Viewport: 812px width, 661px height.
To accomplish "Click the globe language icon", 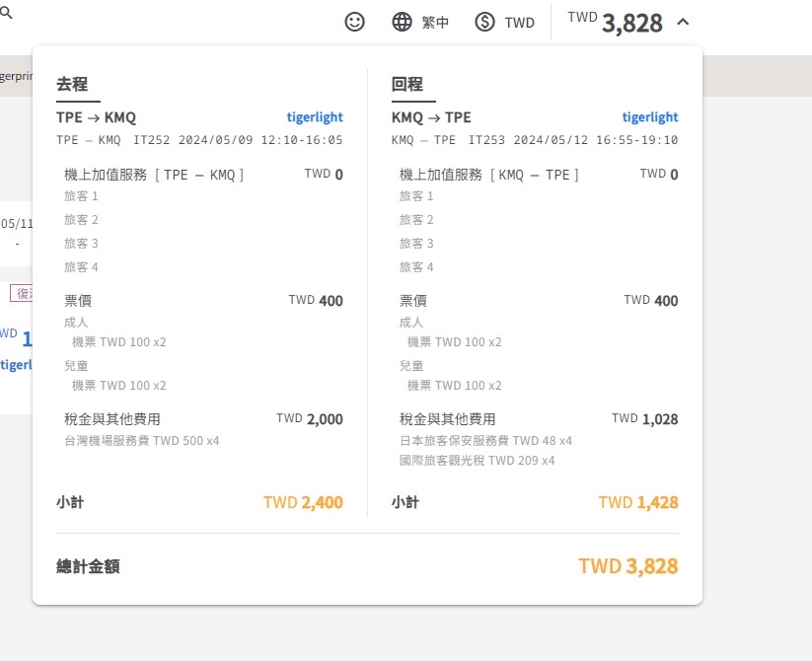I will [x=402, y=22].
